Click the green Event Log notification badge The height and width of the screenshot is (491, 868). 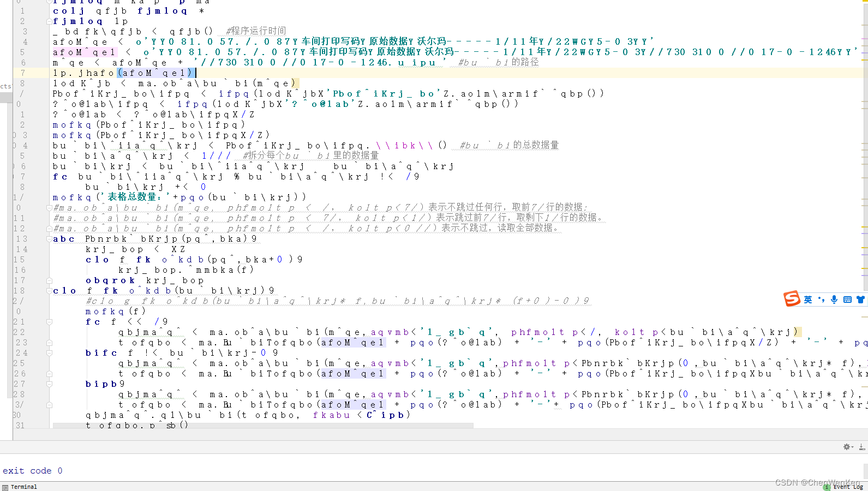pos(827,487)
